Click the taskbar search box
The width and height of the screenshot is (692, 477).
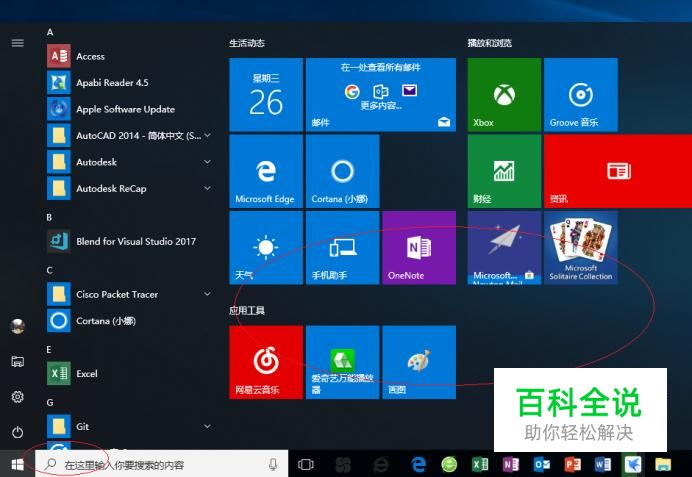(x=162, y=464)
